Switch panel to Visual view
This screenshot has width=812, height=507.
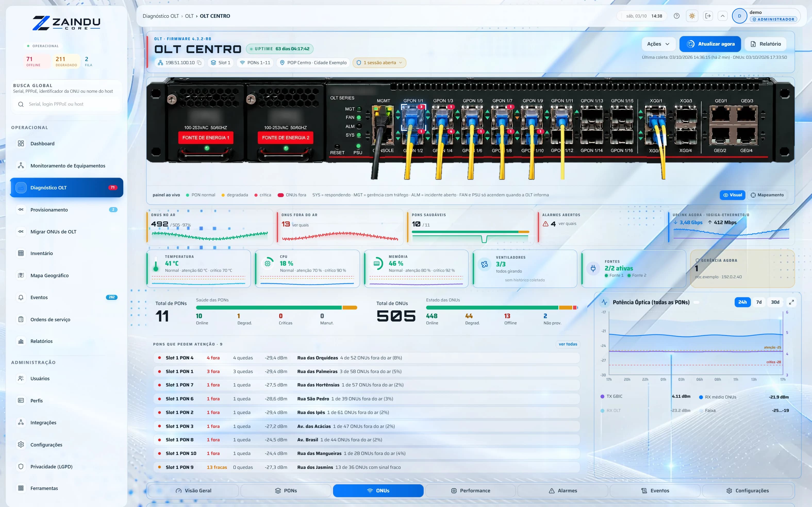pyautogui.click(x=732, y=195)
